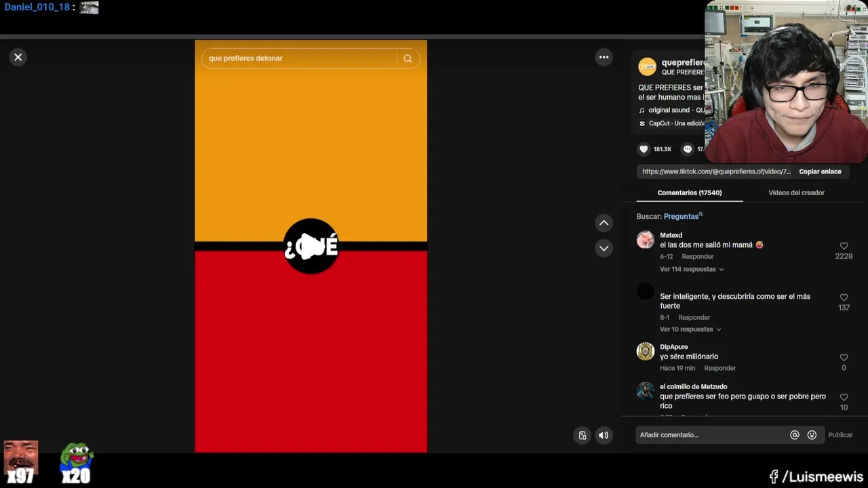Click 'Daniel_010_18' chat username
Viewport: 868px width, 488px height.
pyautogui.click(x=37, y=7)
